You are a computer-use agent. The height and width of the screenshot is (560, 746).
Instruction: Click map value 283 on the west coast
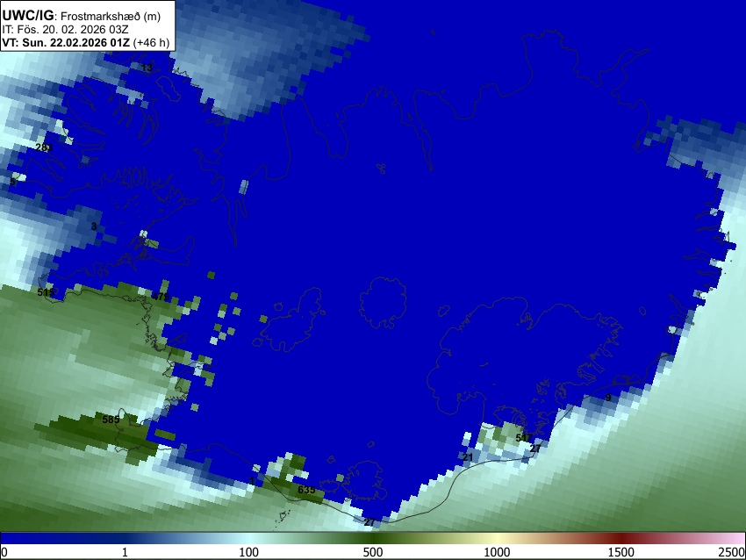coord(44,147)
